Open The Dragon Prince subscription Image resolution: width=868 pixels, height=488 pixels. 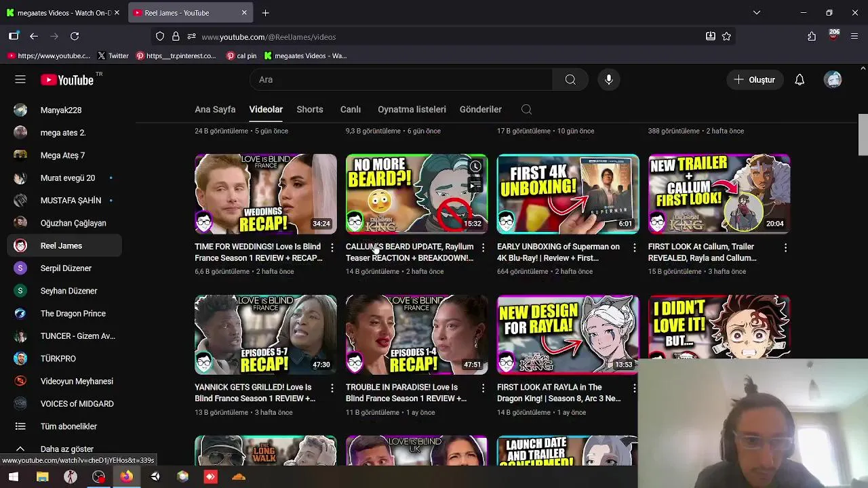[64, 313]
